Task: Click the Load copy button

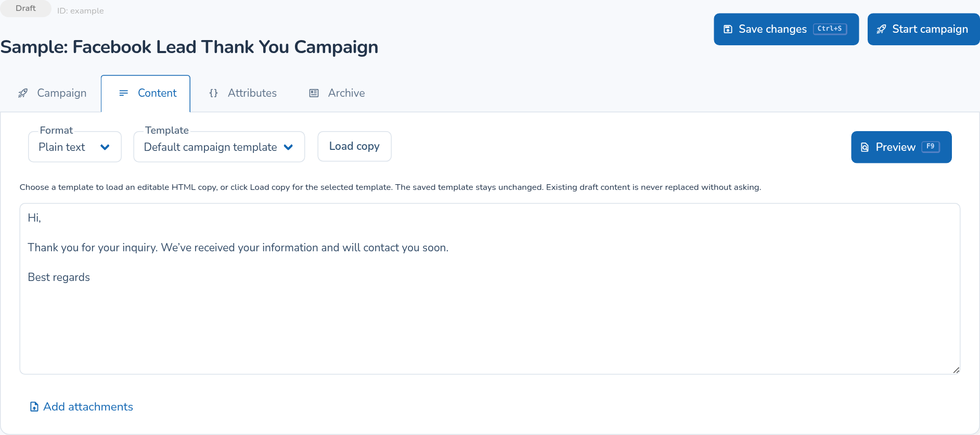Action: tap(354, 147)
